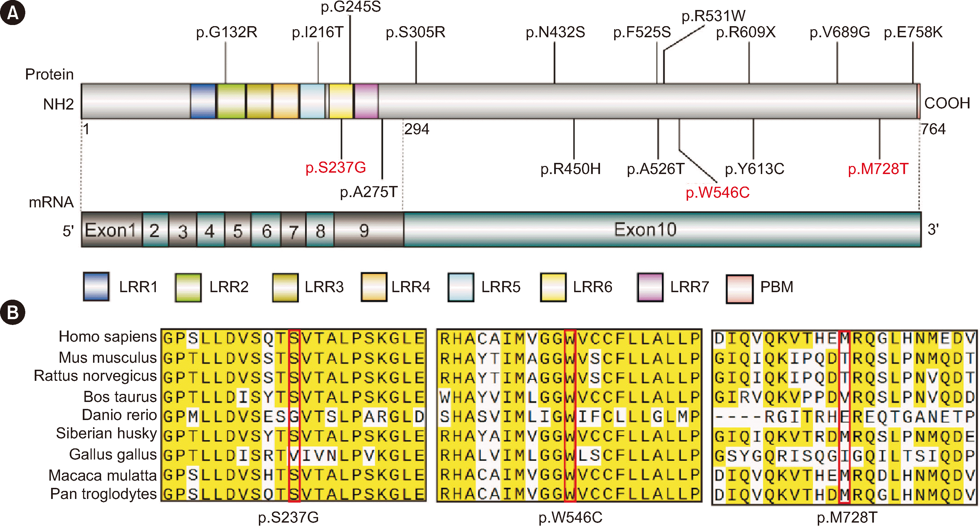
Task: Select exon 9 block in mRNA bar
Action: pyautogui.click(x=369, y=230)
